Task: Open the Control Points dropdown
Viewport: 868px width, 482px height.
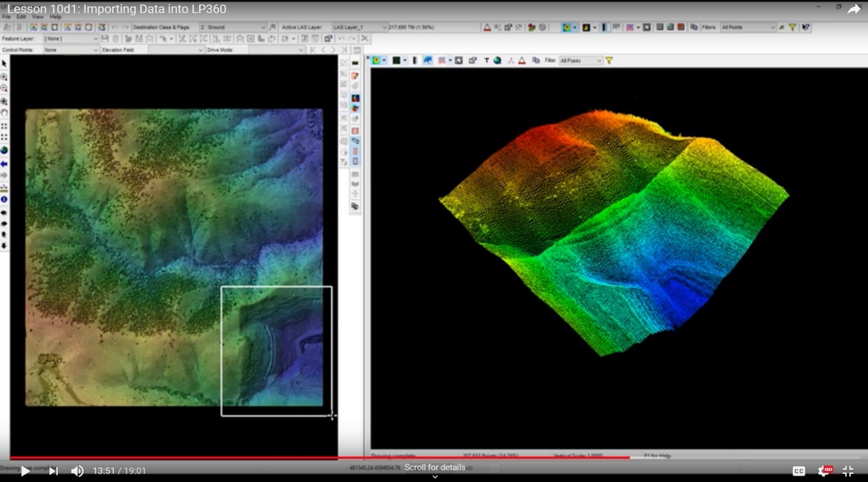Action: pyautogui.click(x=71, y=50)
